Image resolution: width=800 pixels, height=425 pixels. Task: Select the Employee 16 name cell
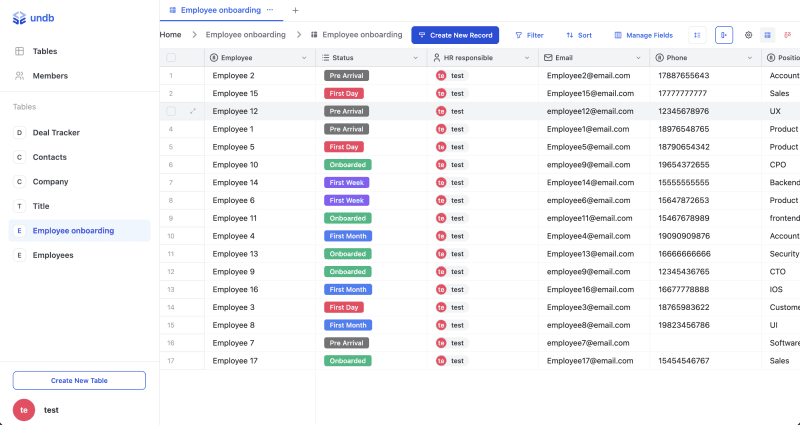click(x=260, y=289)
